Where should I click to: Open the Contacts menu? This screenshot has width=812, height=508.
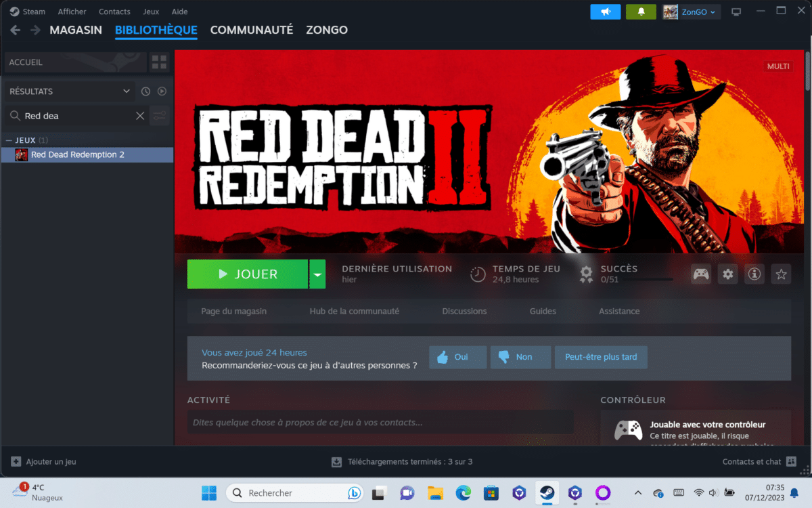pos(114,12)
